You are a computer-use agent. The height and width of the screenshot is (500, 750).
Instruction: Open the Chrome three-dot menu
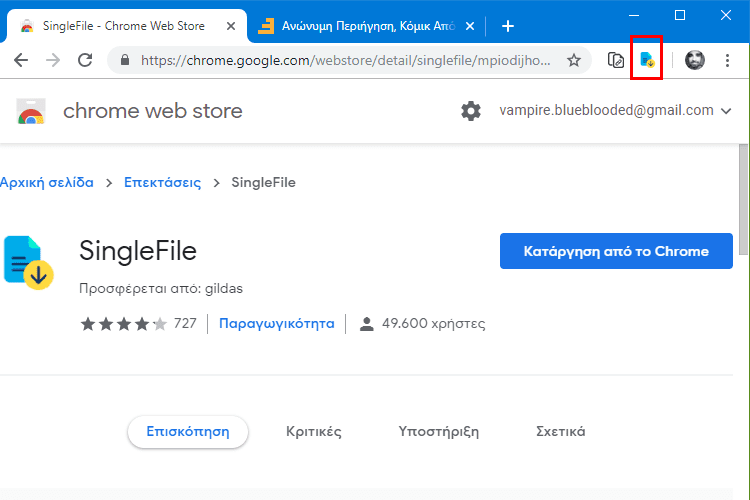pos(727,60)
